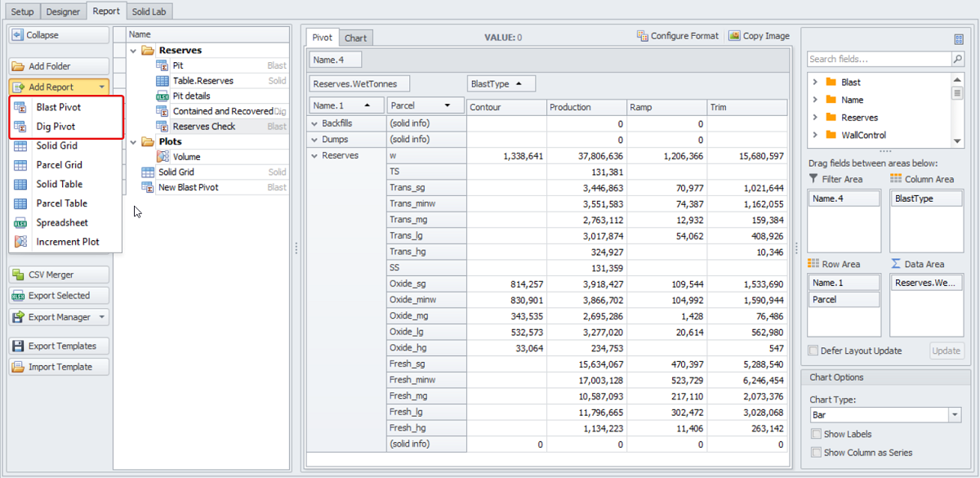Click the layout grid icon above search fields
Screen dimensions: 980x478
[959, 39]
